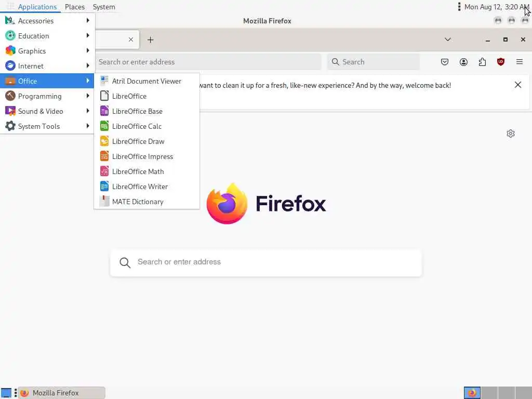Switch to the first workspace with Firefox
This screenshot has width=532, height=399.
point(472,393)
